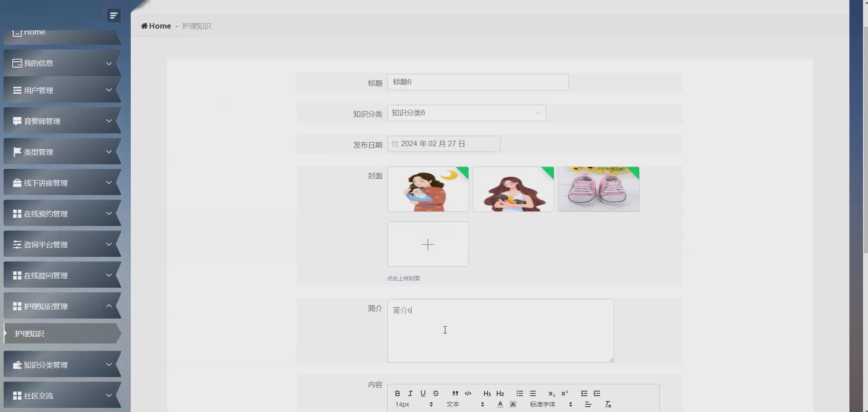
Task: Expand the 类型管理 menu
Action: [x=62, y=152]
